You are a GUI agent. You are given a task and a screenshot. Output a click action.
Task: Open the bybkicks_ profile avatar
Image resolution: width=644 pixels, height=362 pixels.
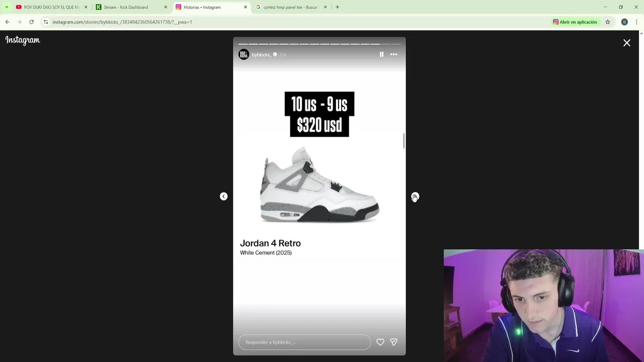click(244, 54)
